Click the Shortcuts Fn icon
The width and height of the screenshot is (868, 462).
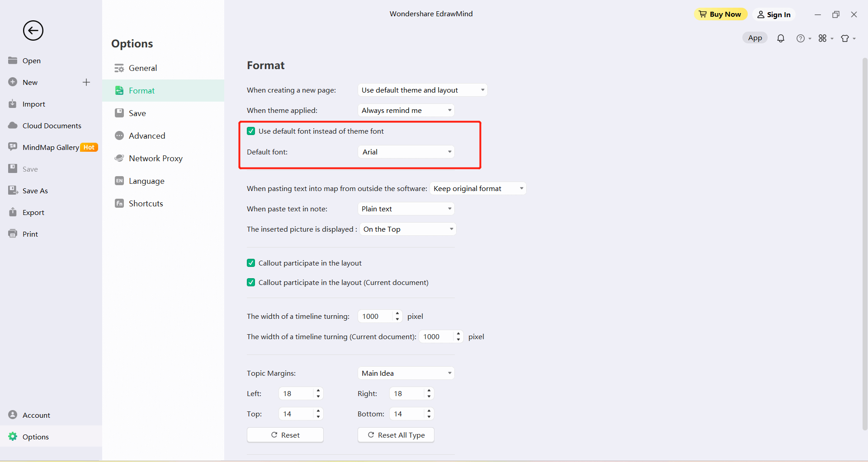point(119,203)
